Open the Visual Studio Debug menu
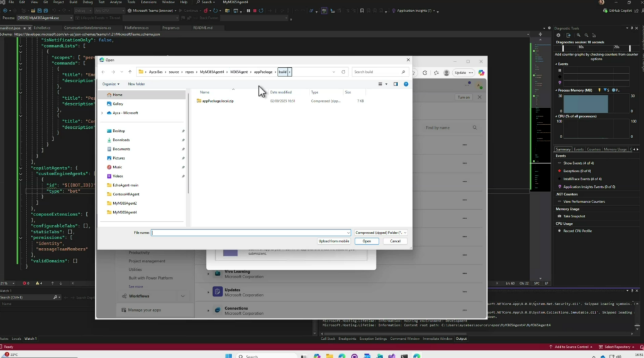Viewport: 644px width, 358px height. click(x=87, y=2)
